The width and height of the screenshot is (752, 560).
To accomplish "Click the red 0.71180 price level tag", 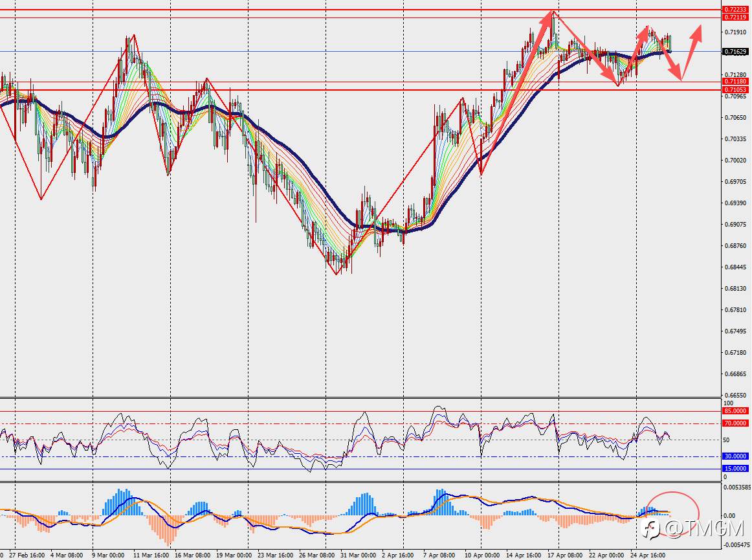I will (735, 82).
